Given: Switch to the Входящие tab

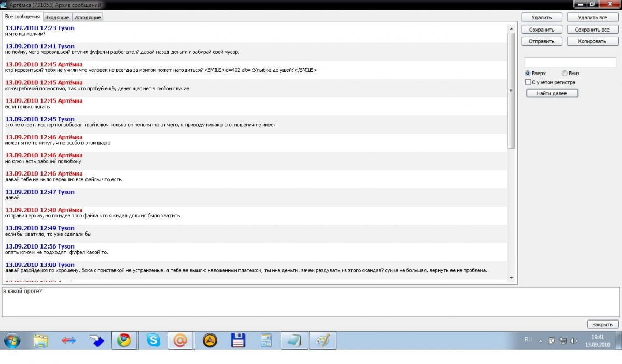Looking at the screenshot, I should tap(57, 17).
